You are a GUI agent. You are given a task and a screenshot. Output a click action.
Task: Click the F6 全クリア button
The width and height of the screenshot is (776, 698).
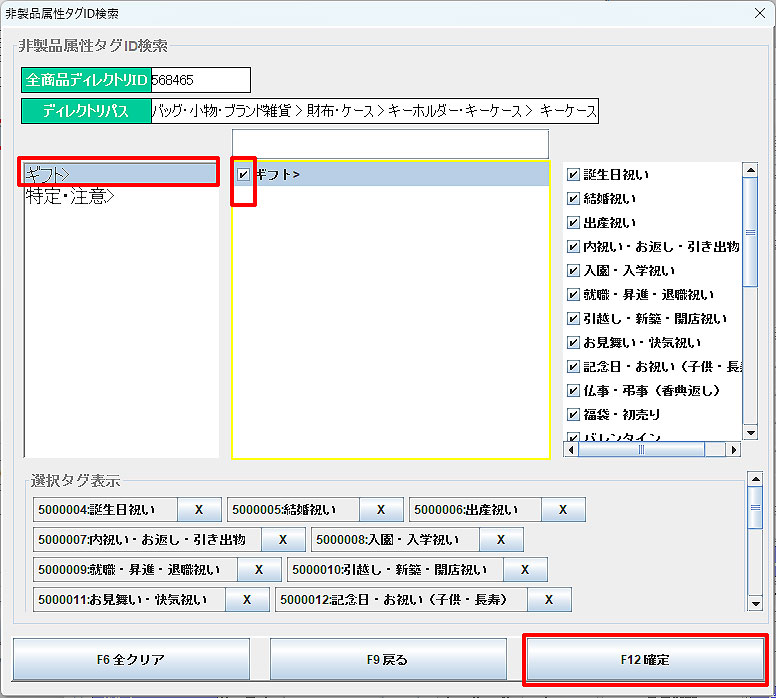tap(131, 660)
